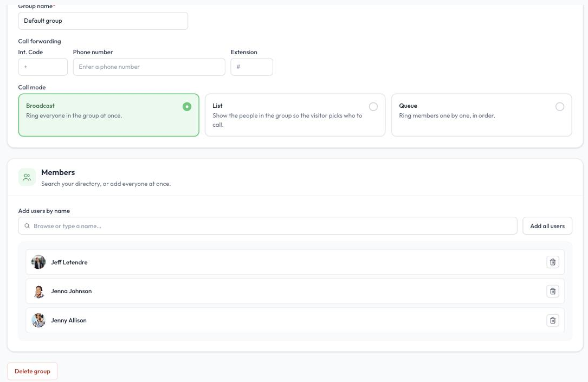The width and height of the screenshot is (588, 382).
Task: Select the Broadcast call mode radio
Action: pyautogui.click(x=187, y=107)
